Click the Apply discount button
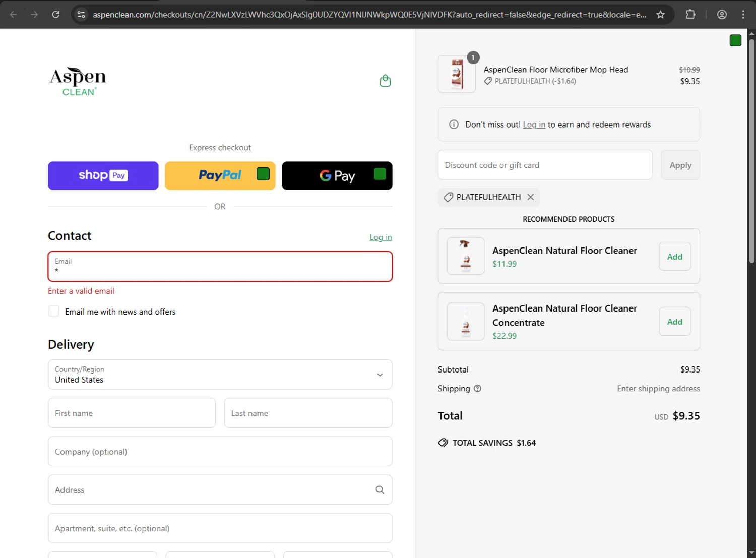756x558 pixels. click(680, 165)
